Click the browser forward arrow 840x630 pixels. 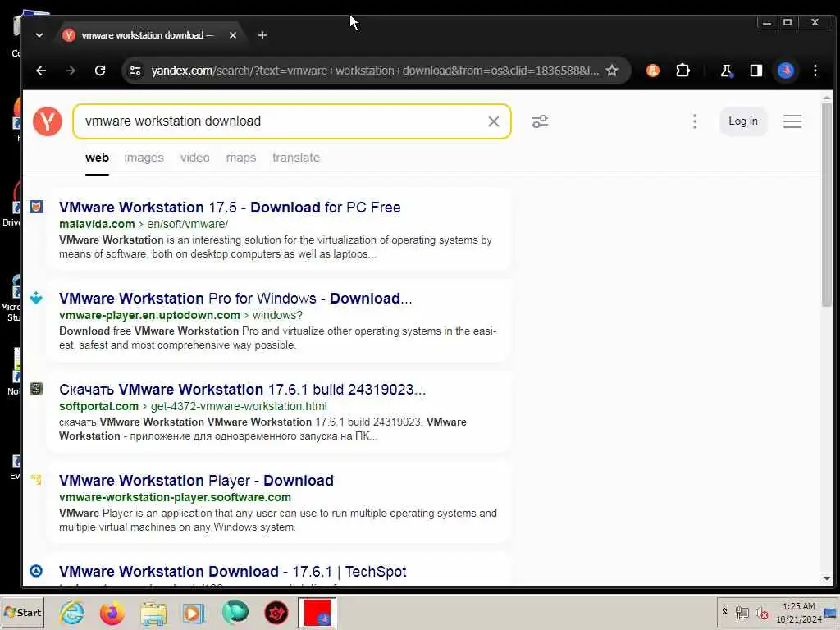pyautogui.click(x=71, y=71)
